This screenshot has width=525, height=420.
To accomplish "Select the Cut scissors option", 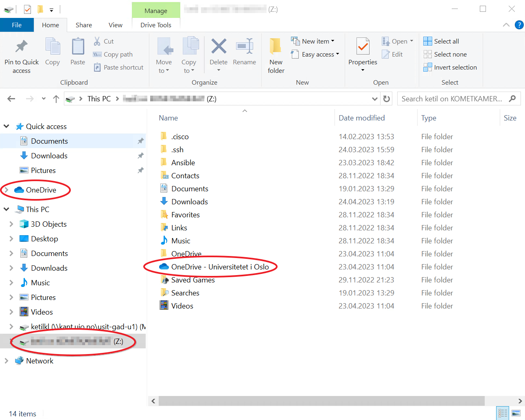I will click(103, 41).
